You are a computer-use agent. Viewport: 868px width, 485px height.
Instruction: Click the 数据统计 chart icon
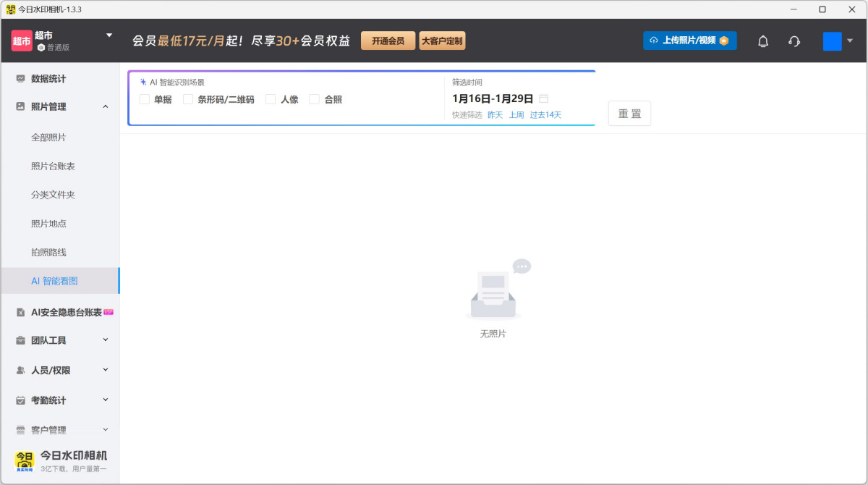[x=20, y=78]
